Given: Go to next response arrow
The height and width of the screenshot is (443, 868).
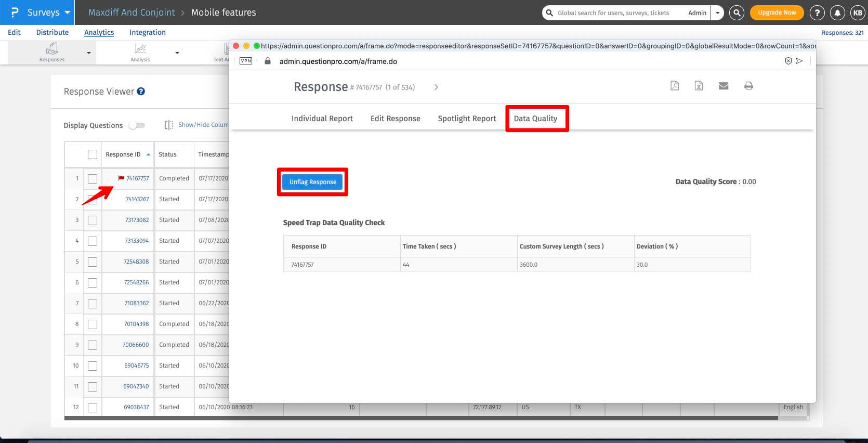Looking at the screenshot, I should click(436, 87).
